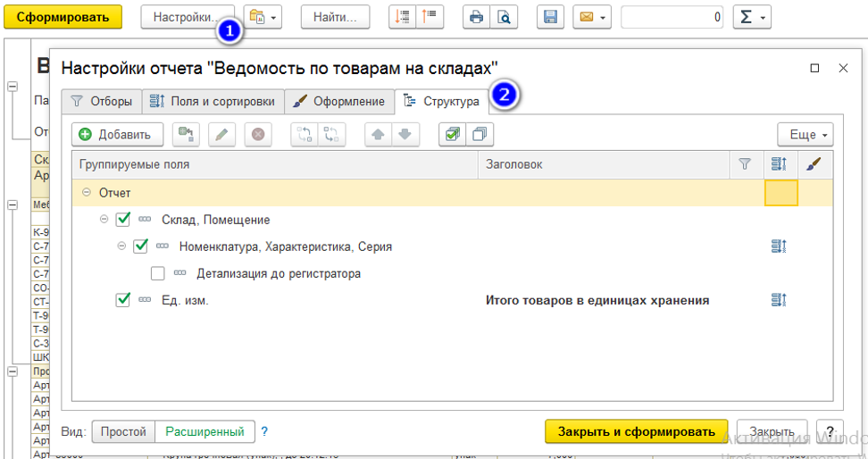This screenshot has height=459, width=868.
Task: Close the report settings dialog
Action: (843, 68)
